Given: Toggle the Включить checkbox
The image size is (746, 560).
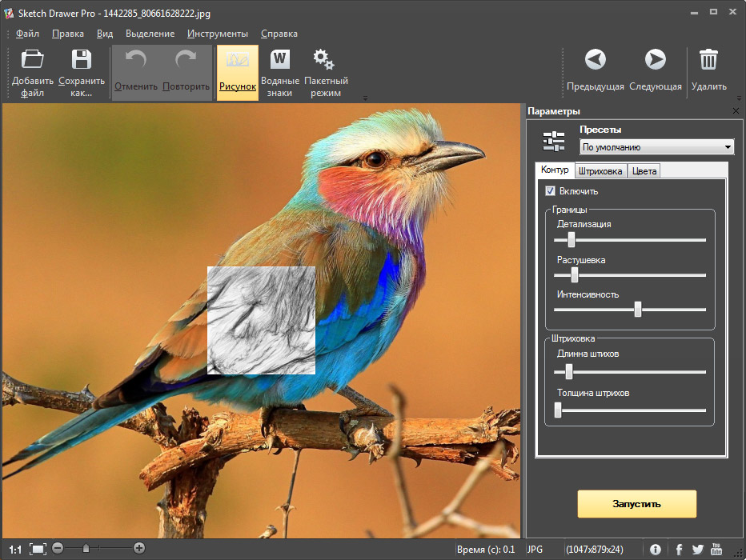Looking at the screenshot, I should click(550, 191).
